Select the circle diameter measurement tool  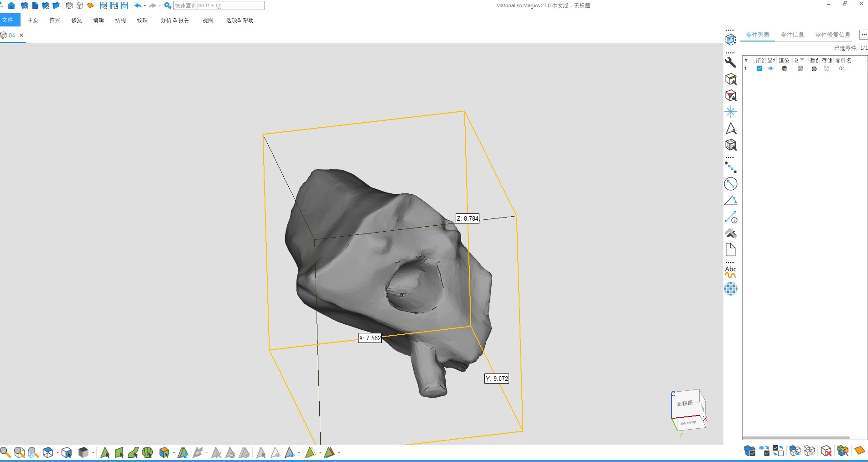(x=731, y=184)
